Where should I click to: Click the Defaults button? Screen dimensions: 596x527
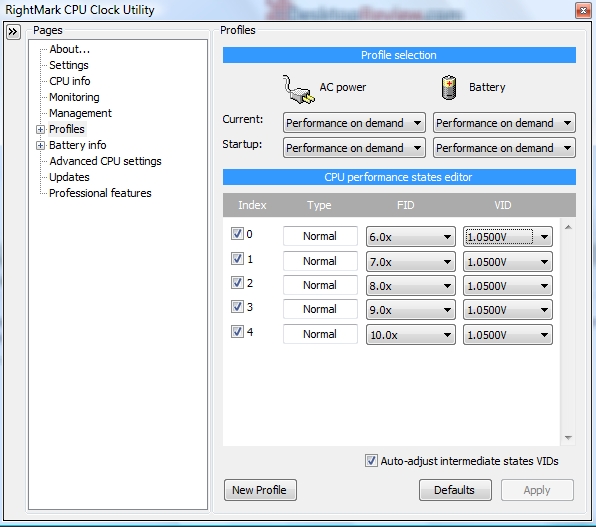[455, 490]
